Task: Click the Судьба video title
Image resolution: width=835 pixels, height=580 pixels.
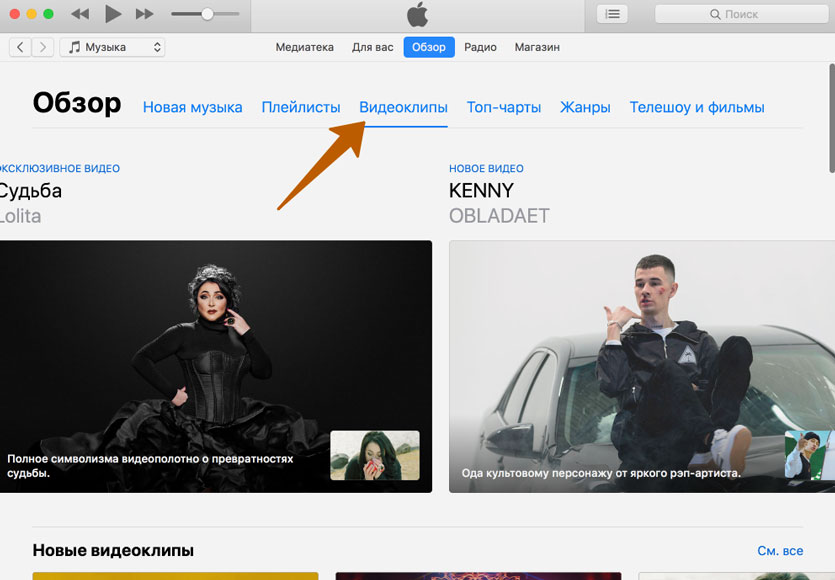Action: pyautogui.click(x=30, y=191)
